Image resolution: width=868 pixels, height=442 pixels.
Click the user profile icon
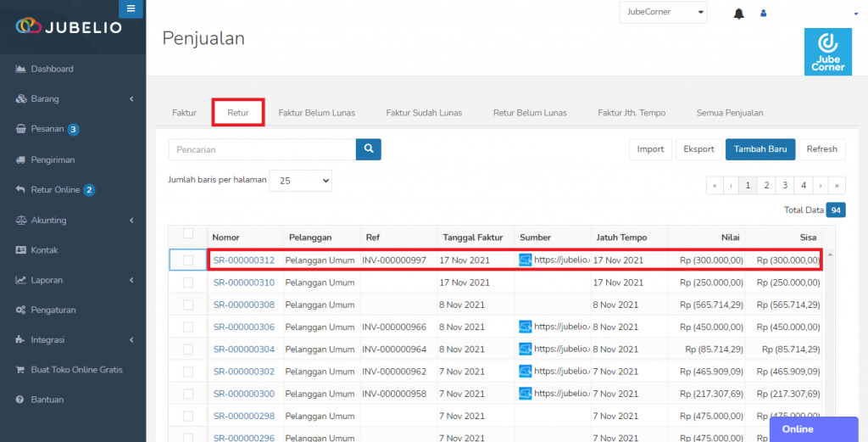[x=764, y=13]
